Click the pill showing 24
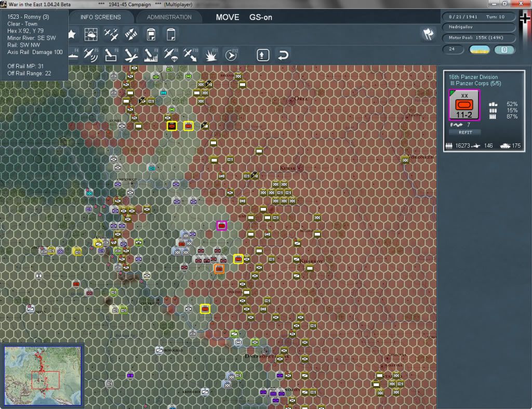 point(453,49)
